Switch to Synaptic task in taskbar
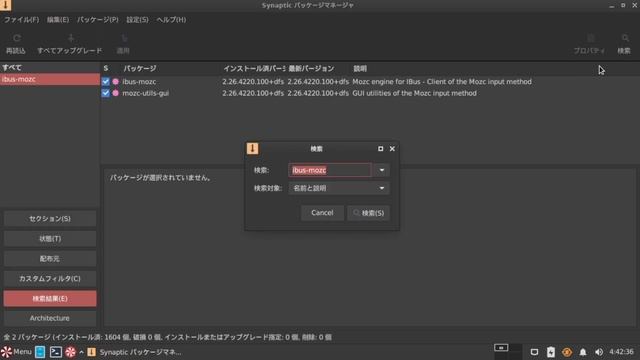Screen dimensions: 640x360 135,352
